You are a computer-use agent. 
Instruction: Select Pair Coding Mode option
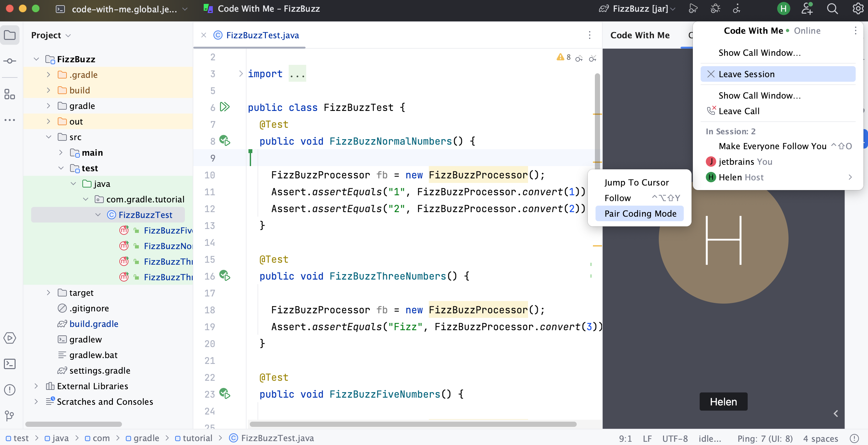pos(641,213)
